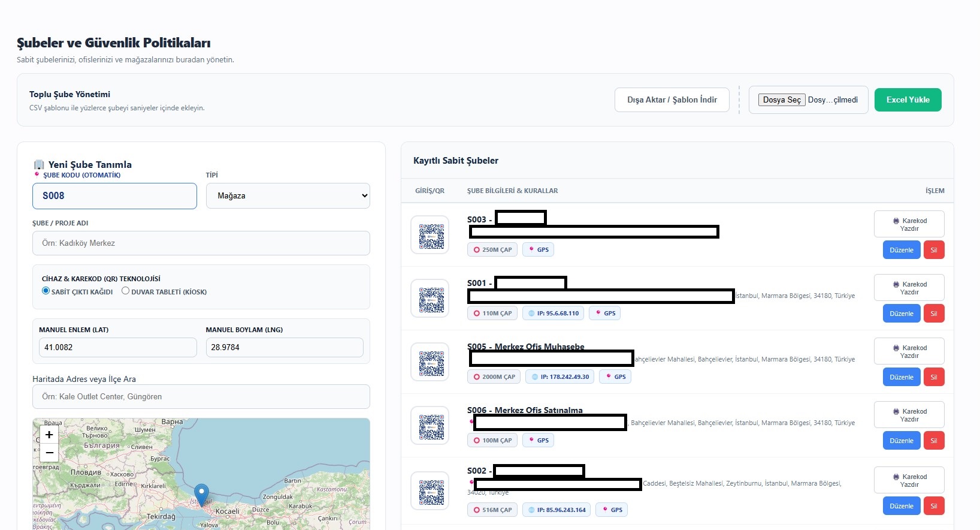The width and height of the screenshot is (980, 530).
Task: Click Düzenle for branch S003
Action: coord(902,250)
